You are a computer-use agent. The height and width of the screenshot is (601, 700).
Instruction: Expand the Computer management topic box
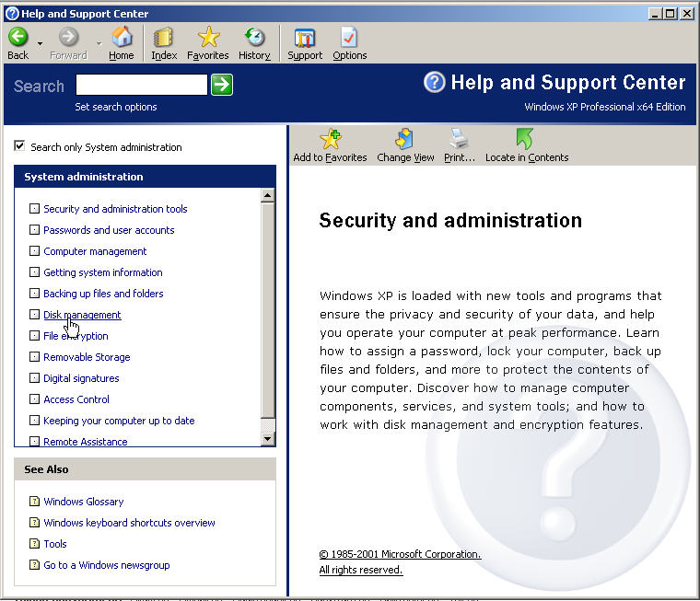click(x=34, y=251)
